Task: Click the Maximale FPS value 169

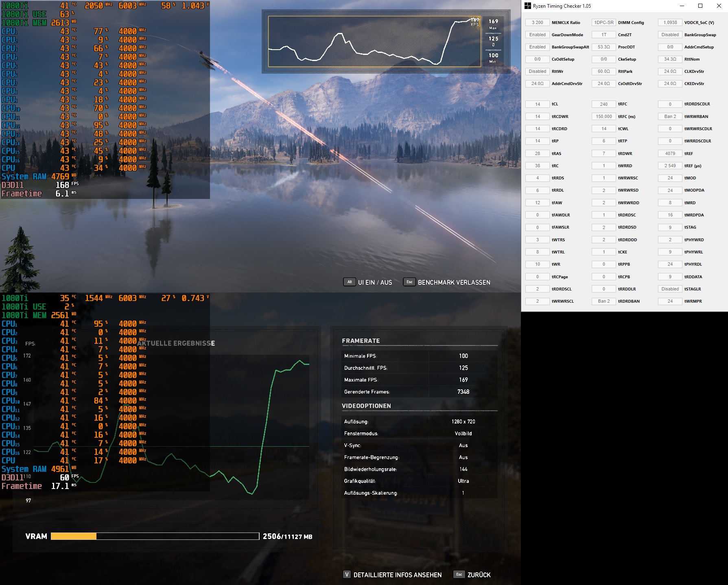Action: click(x=463, y=380)
